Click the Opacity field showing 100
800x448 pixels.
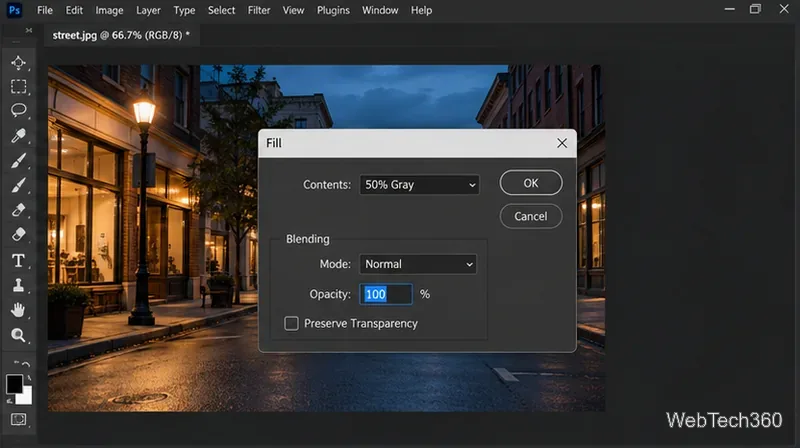(x=386, y=294)
